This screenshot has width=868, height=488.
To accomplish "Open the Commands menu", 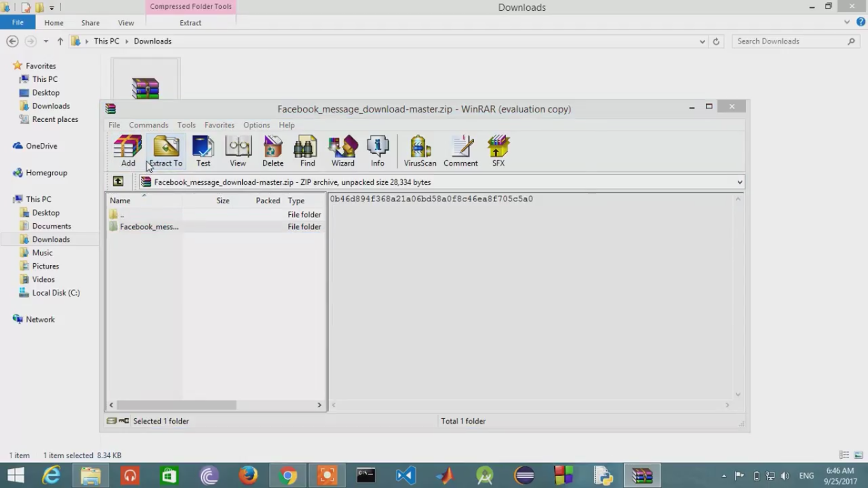I will 149,125.
